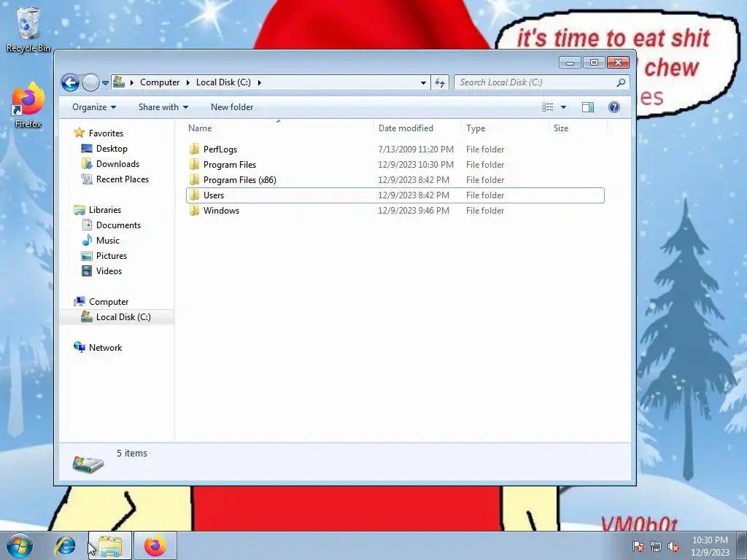Expand the arrow after Local Disk (C:)
The height and width of the screenshot is (560, 747).
pyautogui.click(x=259, y=82)
